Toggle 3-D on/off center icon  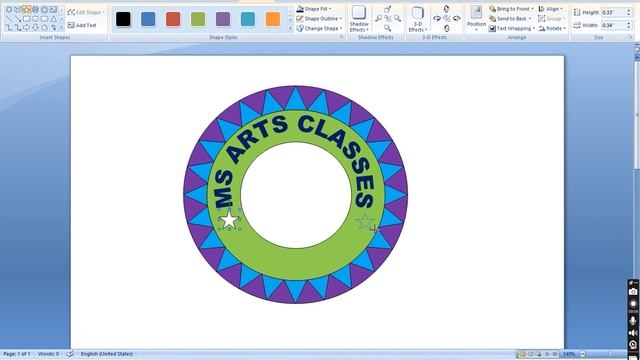pyautogui.click(x=447, y=18)
